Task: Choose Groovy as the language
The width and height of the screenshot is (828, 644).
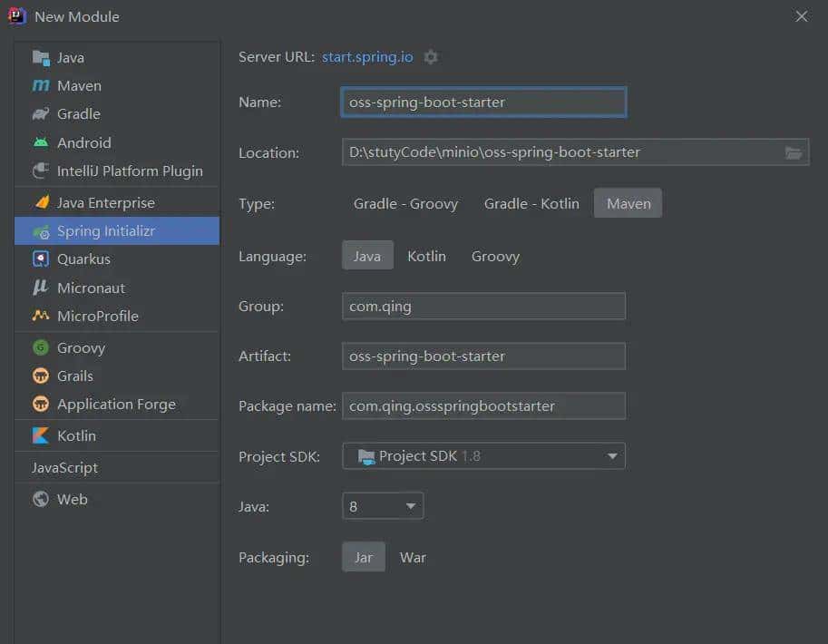Action: (x=495, y=257)
